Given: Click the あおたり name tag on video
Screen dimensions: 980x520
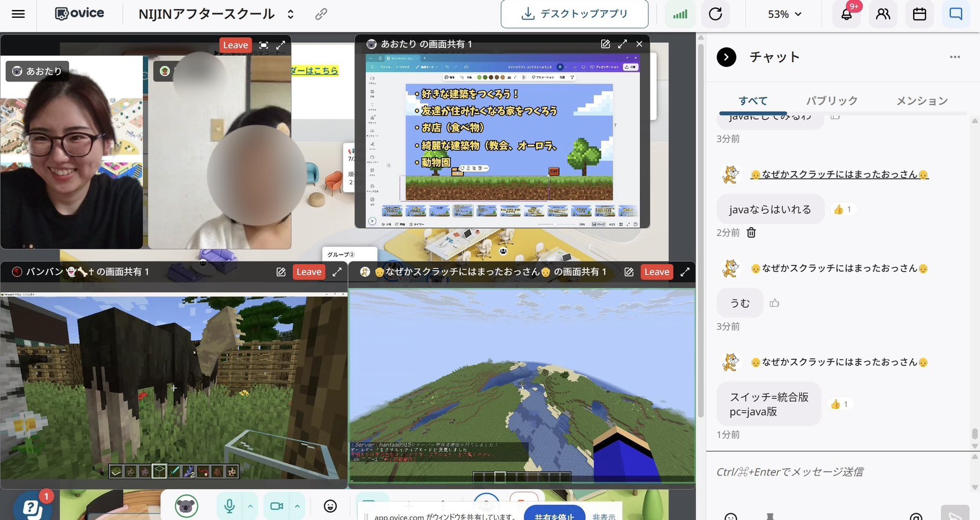Looking at the screenshot, I should 37,71.
